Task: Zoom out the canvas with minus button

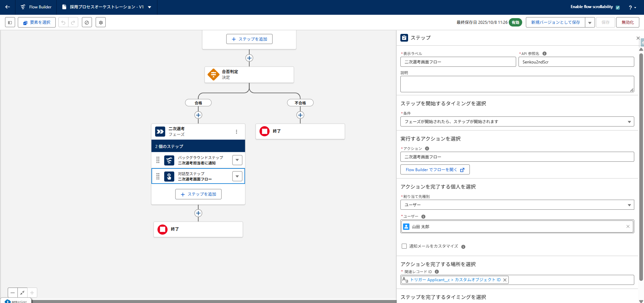Action: pyautogui.click(x=13, y=293)
